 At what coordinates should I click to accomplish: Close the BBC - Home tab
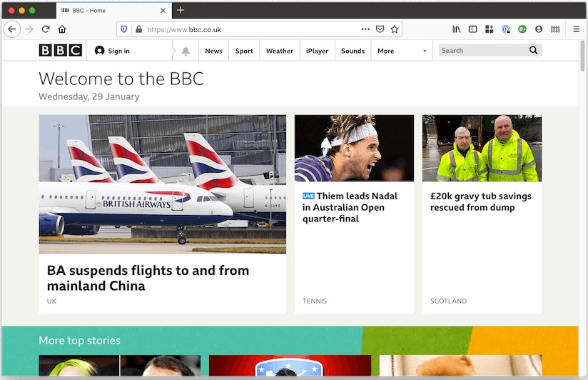click(163, 11)
